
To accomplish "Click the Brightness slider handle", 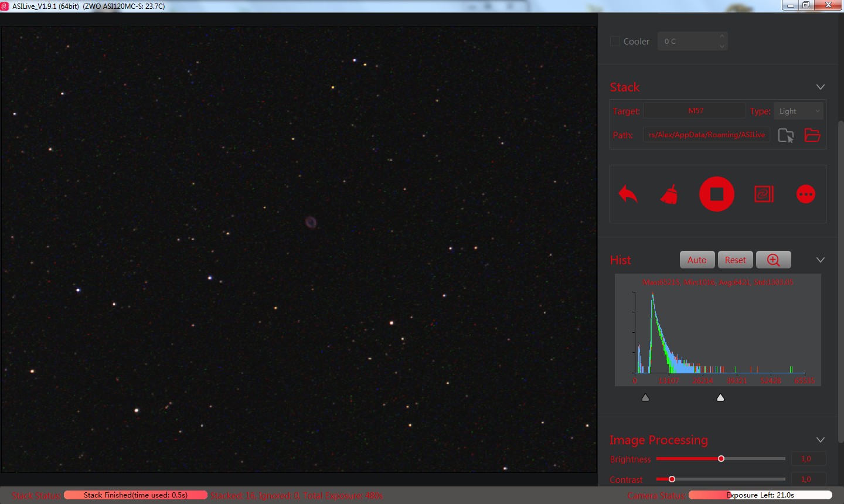I will point(722,458).
